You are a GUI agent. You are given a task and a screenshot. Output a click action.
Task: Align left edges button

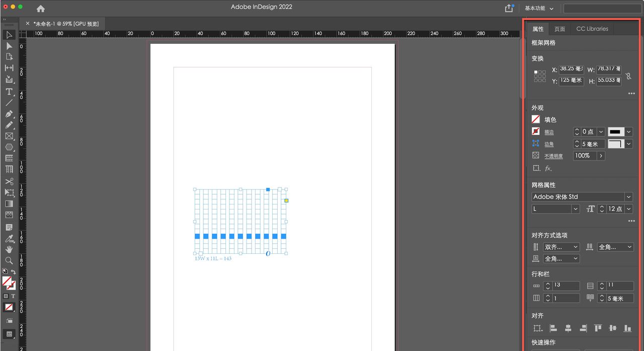[553, 328]
